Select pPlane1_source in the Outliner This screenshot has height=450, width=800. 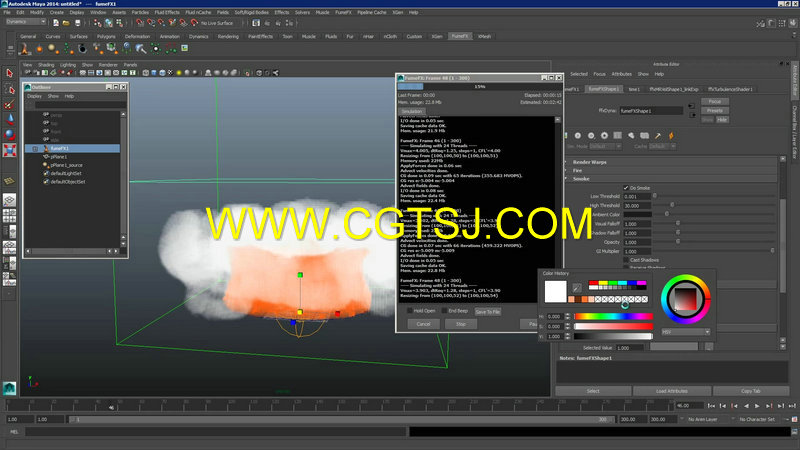(66, 165)
